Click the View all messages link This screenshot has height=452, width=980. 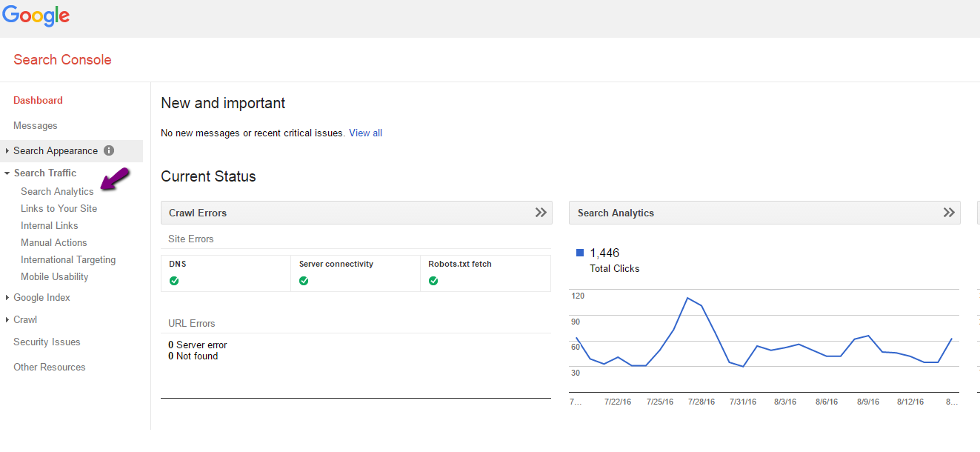[365, 133]
